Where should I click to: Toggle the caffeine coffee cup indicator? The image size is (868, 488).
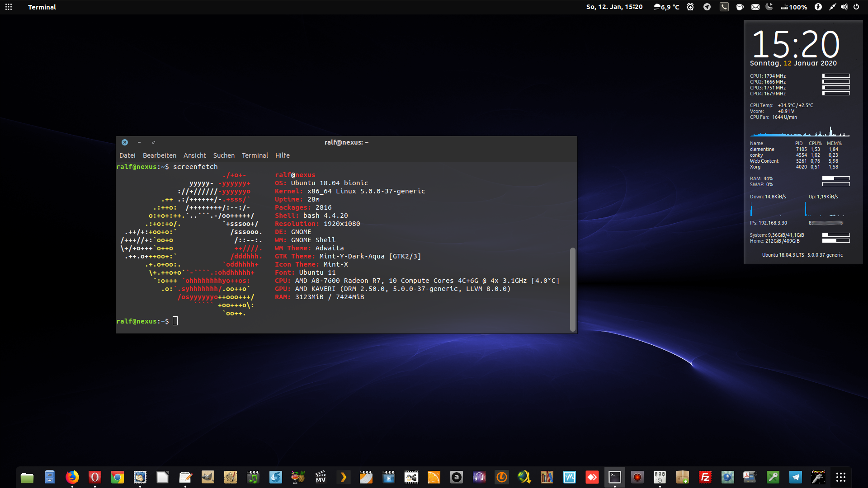click(740, 7)
